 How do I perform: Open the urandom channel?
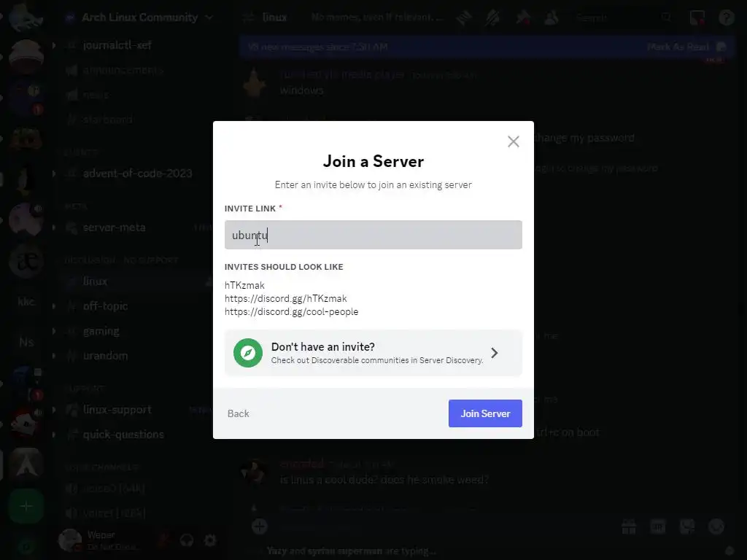pyautogui.click(x=105, y=356)
